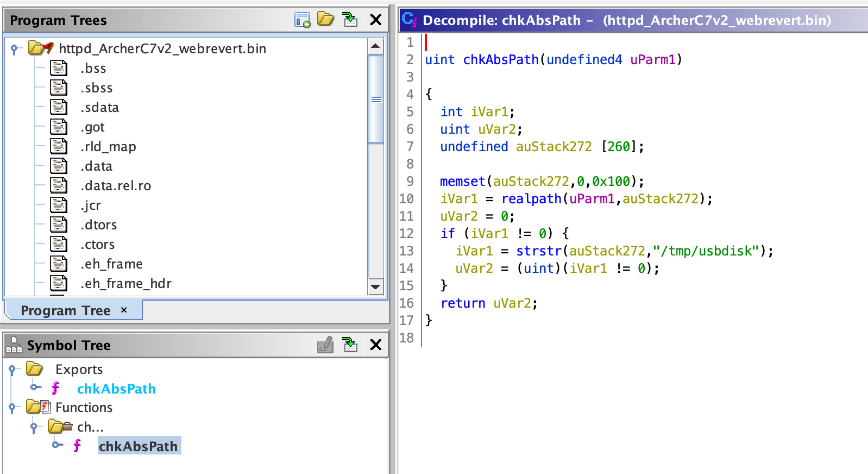Open tree view folder icon in Program Trees

[325, 19]
